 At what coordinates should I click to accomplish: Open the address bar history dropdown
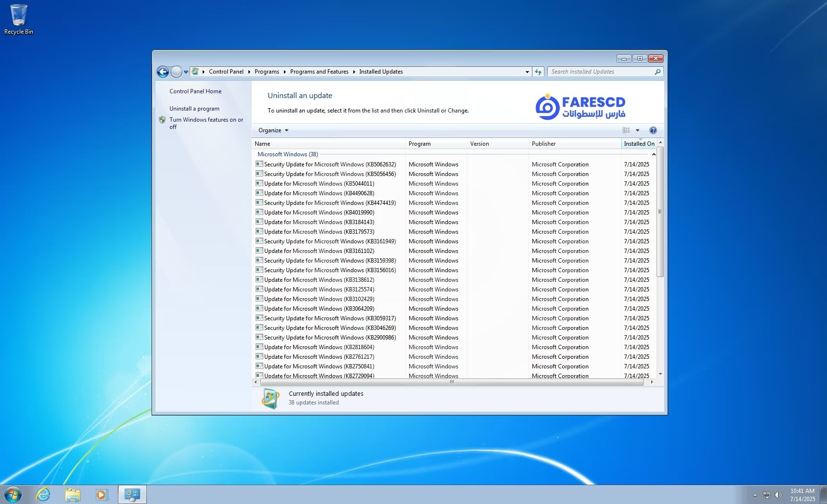point(527,72)
